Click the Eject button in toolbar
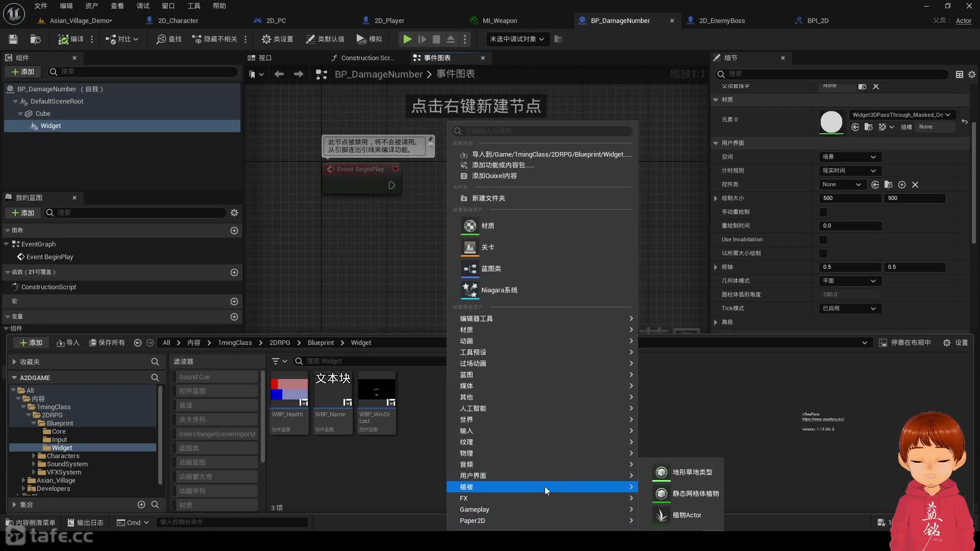 [x=451, y=39]
